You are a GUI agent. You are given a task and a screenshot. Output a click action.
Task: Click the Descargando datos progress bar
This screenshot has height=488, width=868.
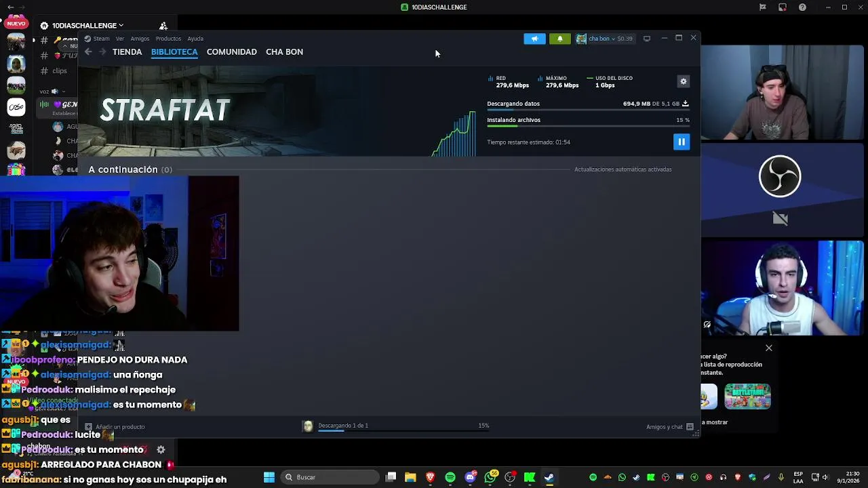588,110
